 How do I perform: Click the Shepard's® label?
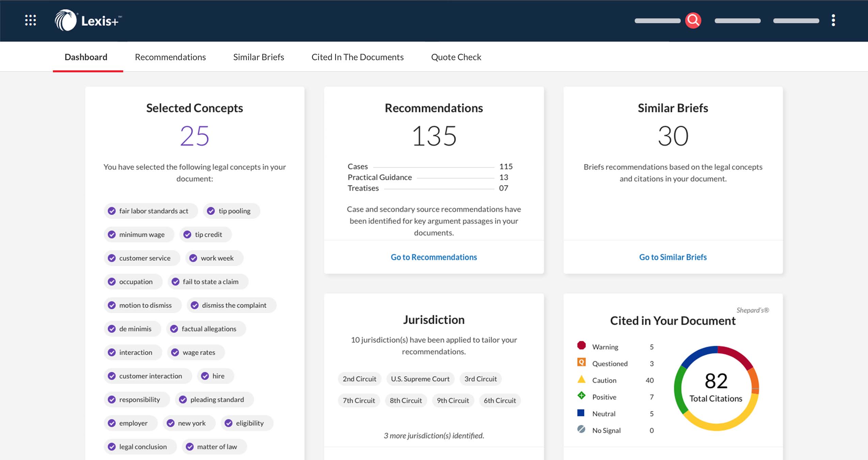pos(753,310)
